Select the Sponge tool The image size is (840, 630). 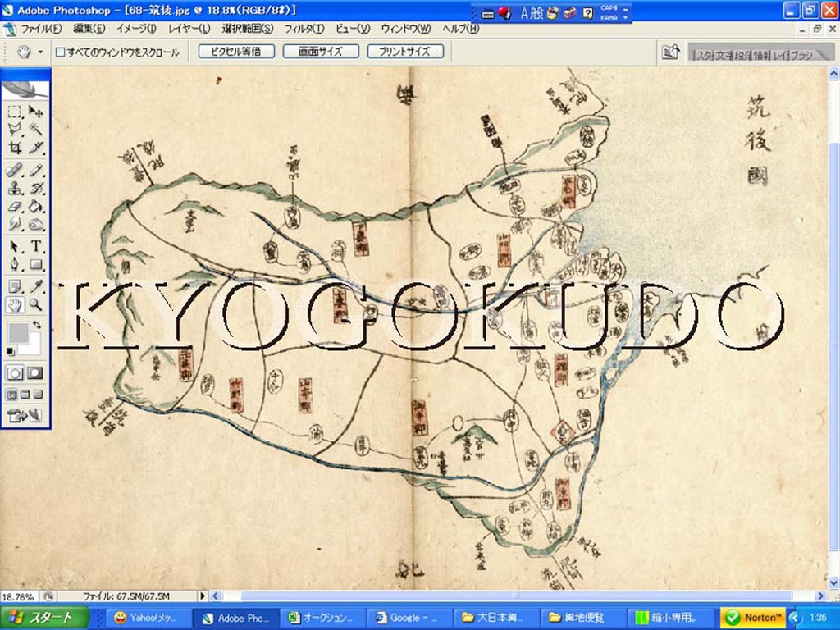35,224
